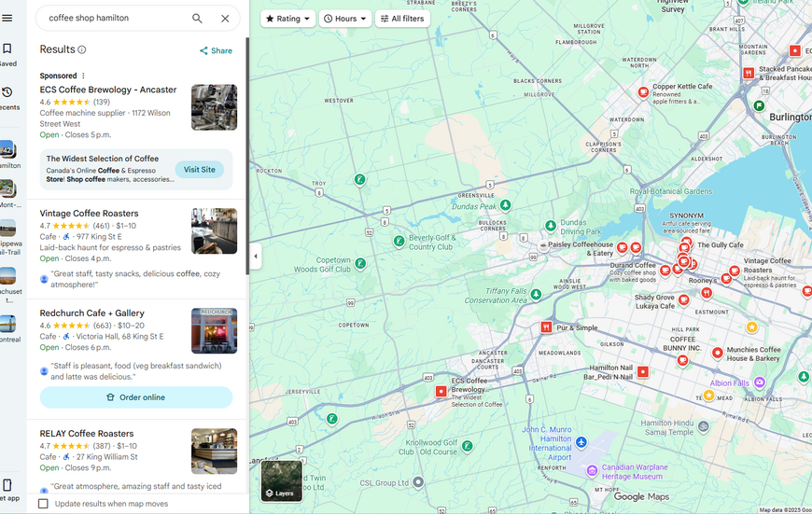Click ECS Coffee Brewology map pin
Viewport: 812px width, 514px height.
[x=441, y=391]
